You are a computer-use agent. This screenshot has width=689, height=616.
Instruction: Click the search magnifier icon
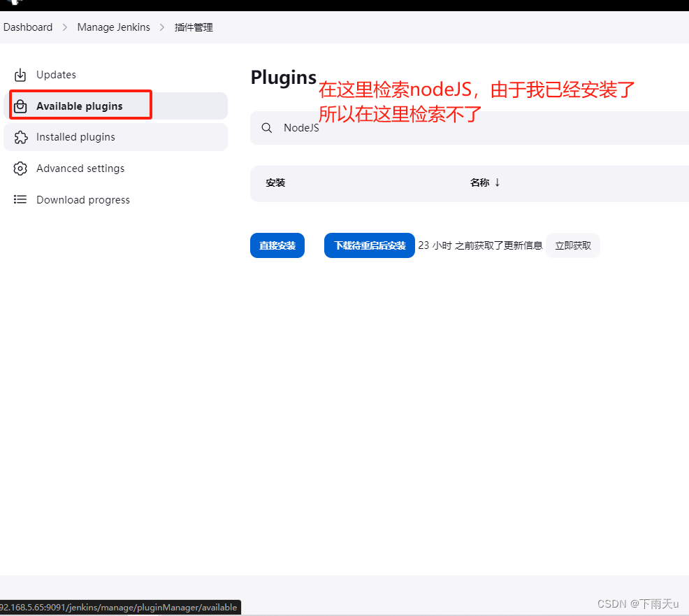point(267,128)
